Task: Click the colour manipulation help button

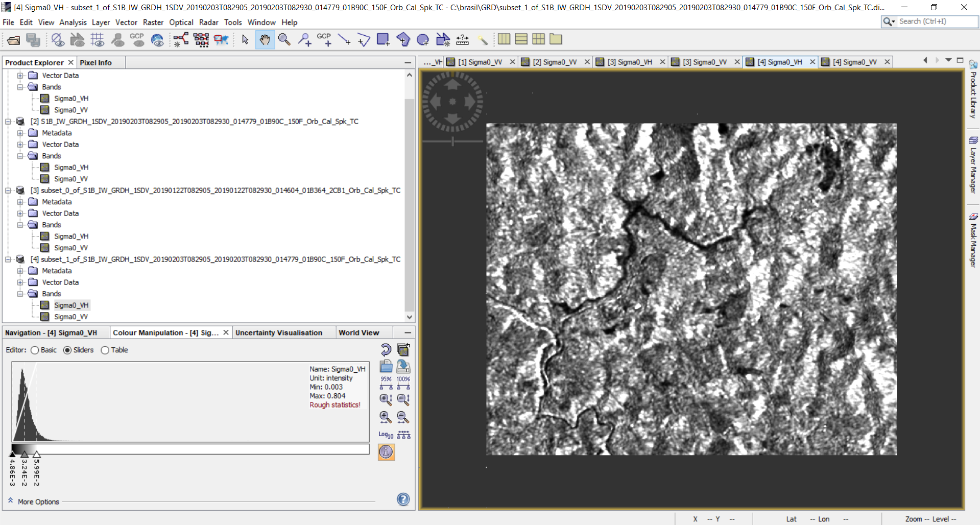Action: [x=403, y=499]
